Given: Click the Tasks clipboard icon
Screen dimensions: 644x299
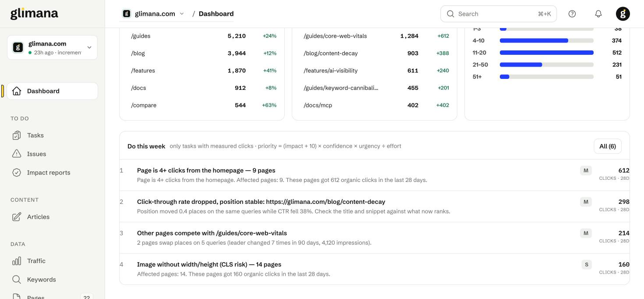Looking at the screenshot, I should pyautogui.click(x=17, y=135).
